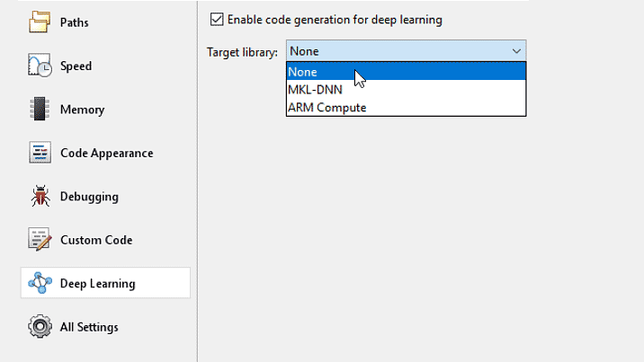Click the Code Appearance icon

pos(40,153)
